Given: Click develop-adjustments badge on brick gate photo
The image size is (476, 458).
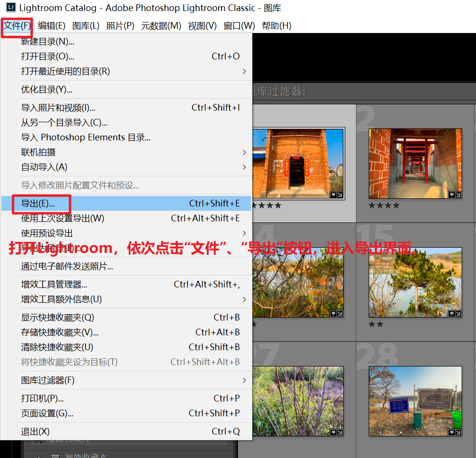Looking at the screenshot, I should [x=340, y=195].
